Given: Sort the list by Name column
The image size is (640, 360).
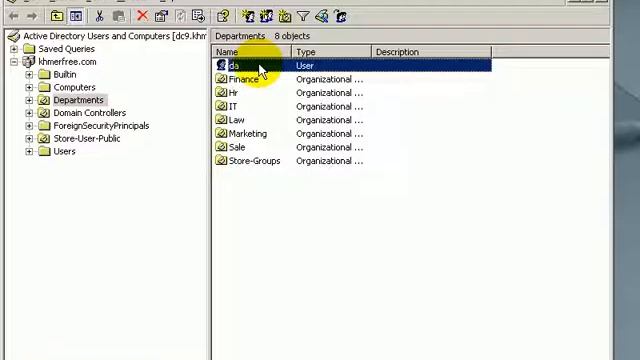Looking at the screenshot, I should coord(251,52).
